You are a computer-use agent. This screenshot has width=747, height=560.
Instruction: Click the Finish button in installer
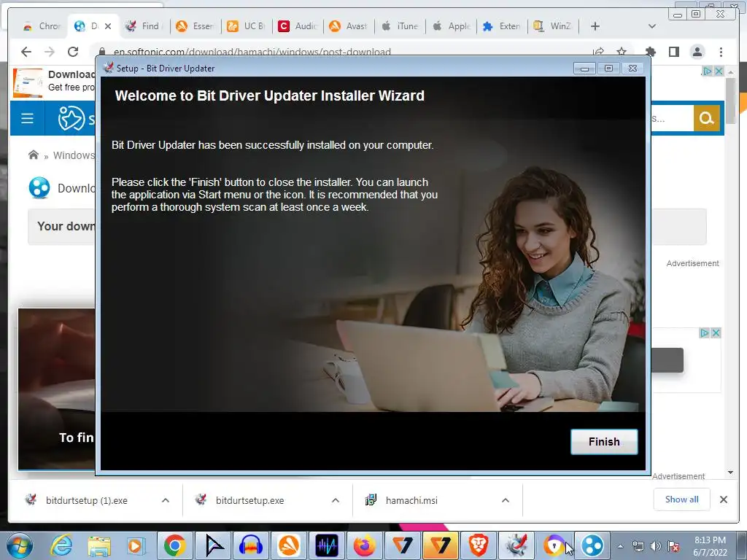(604, 441)
